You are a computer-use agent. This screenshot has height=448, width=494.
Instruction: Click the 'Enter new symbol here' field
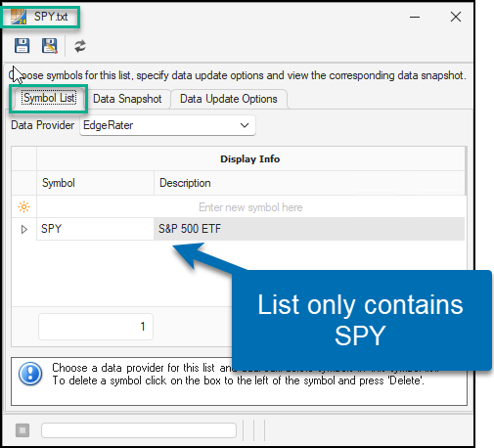pos(250,207)
